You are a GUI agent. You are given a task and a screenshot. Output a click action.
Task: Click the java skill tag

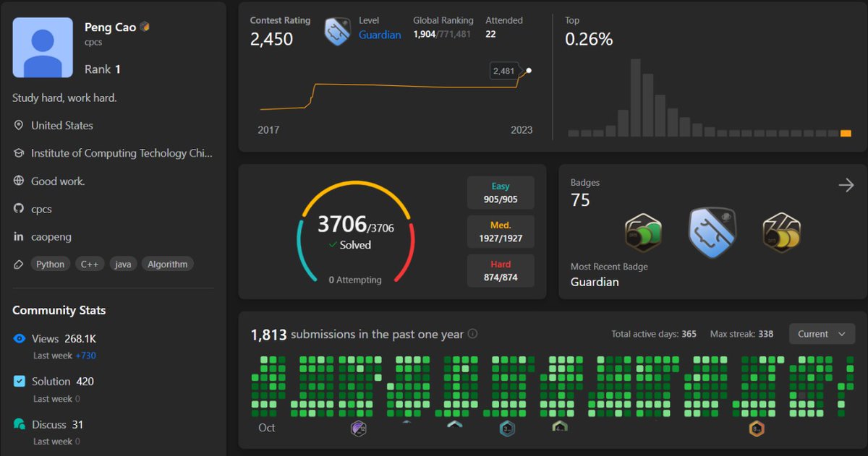coord(124,264)
